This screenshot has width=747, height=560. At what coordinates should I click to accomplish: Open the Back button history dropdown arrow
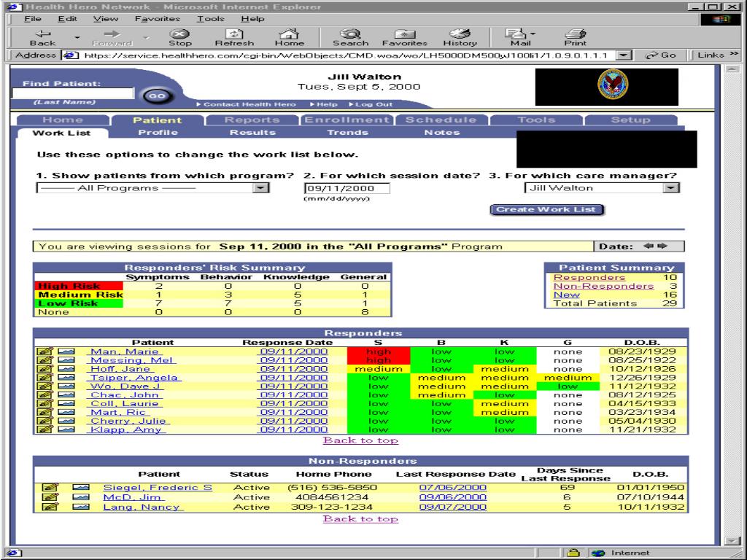click(76, 37)
